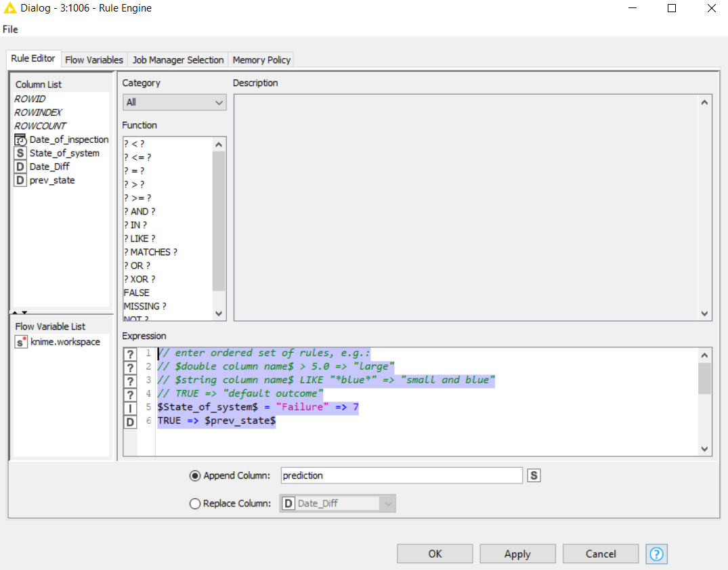Click the double type icon on expression line 6

pos(131,422)
